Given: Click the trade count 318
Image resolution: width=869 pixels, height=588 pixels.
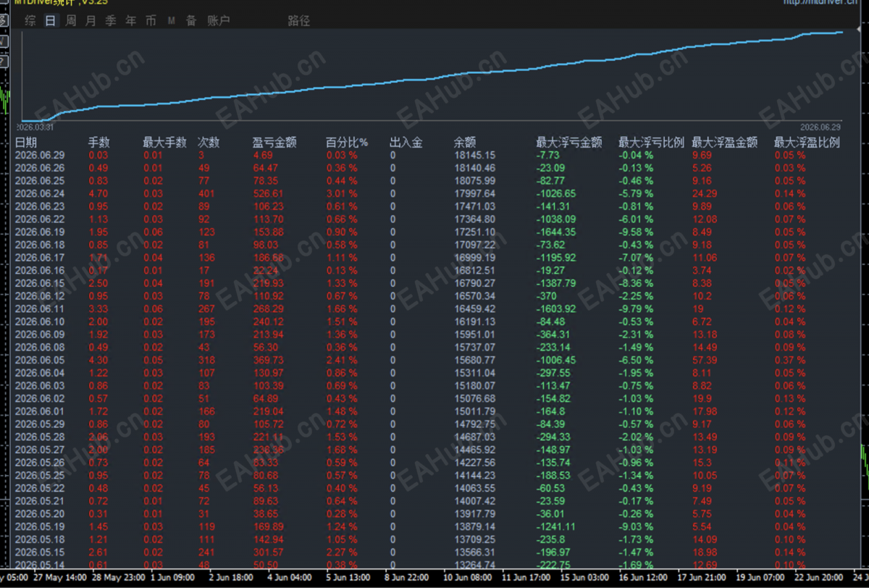Looking at the screenshot, I should [x=207, y=361].
